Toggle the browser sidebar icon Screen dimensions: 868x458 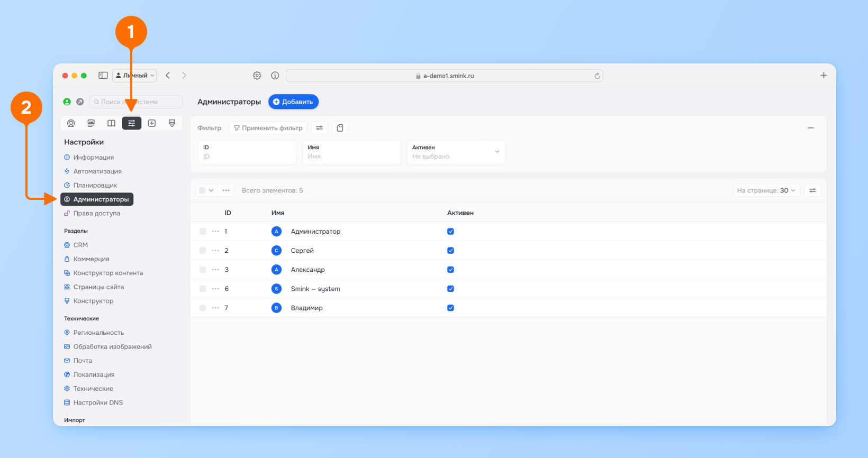103,76
